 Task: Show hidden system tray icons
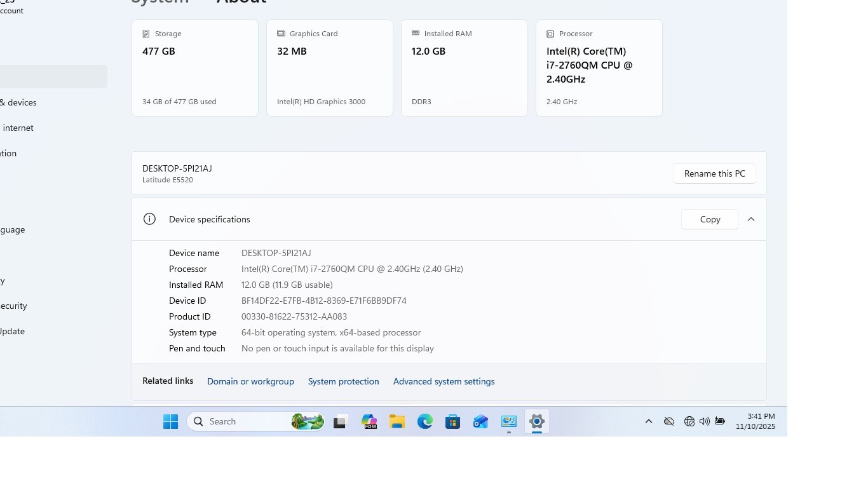(649, 421)
